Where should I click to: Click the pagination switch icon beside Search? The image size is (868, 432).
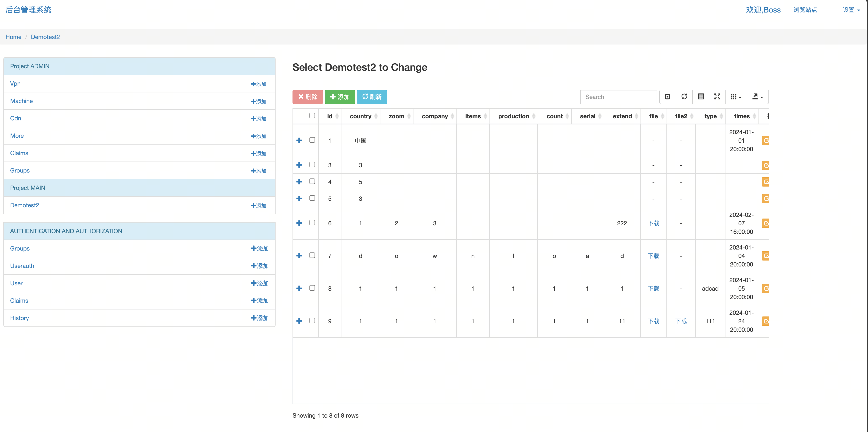pyautogui.click(x=667, y=97)
